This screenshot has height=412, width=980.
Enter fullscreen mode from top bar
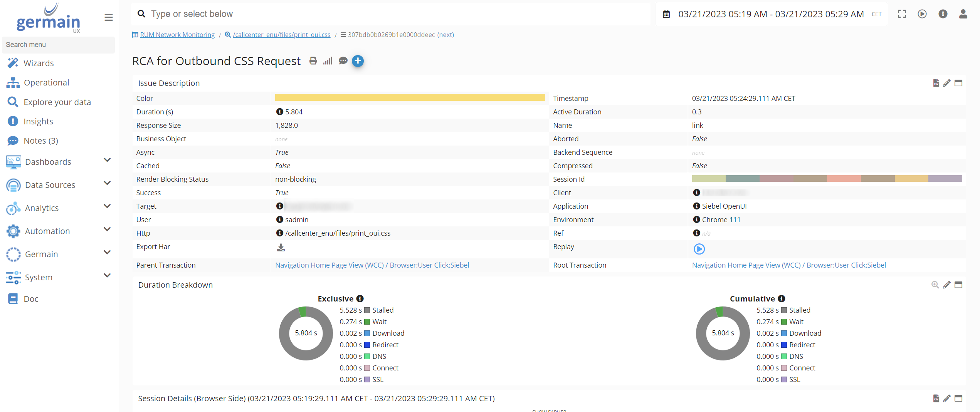(902, 14)
